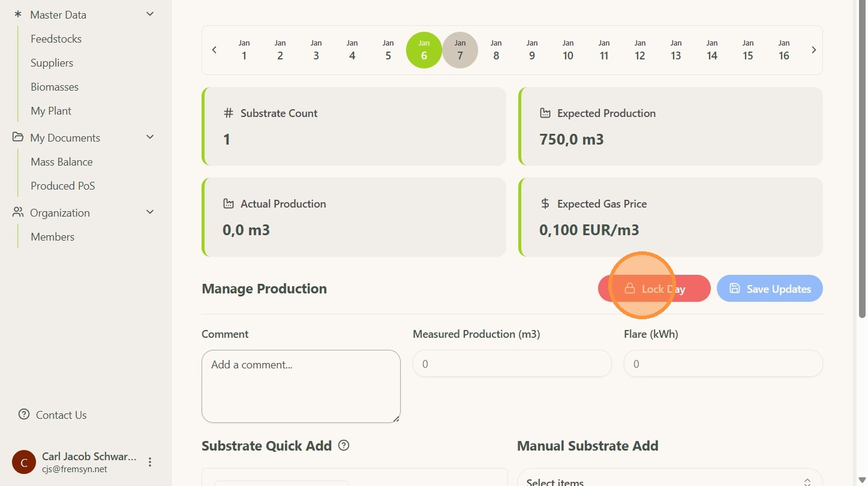
Task: Click the Organization people icon
Action: (x=18, y=212)
